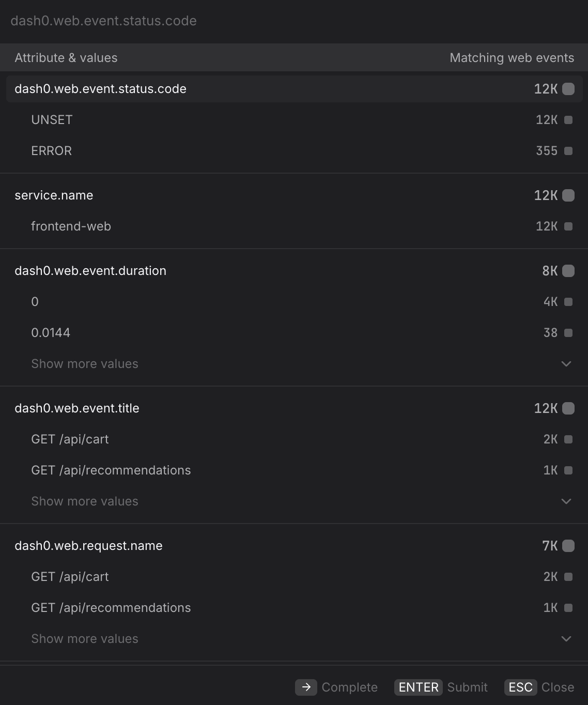This screenshot has width=588, height=705.
Task: Click Submit at the bottom bar
Action: [467, 687]
